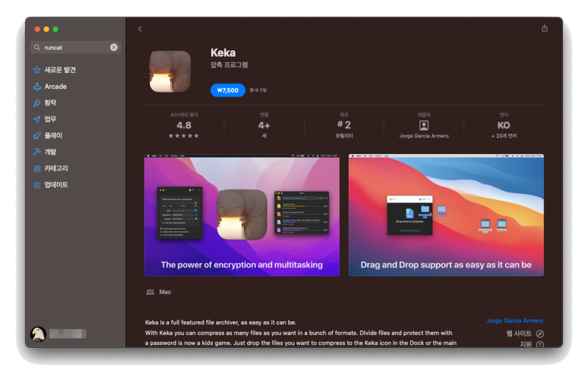Click the 4+ age rating
This screenshot has height=381, width=588.
[264, 125]
